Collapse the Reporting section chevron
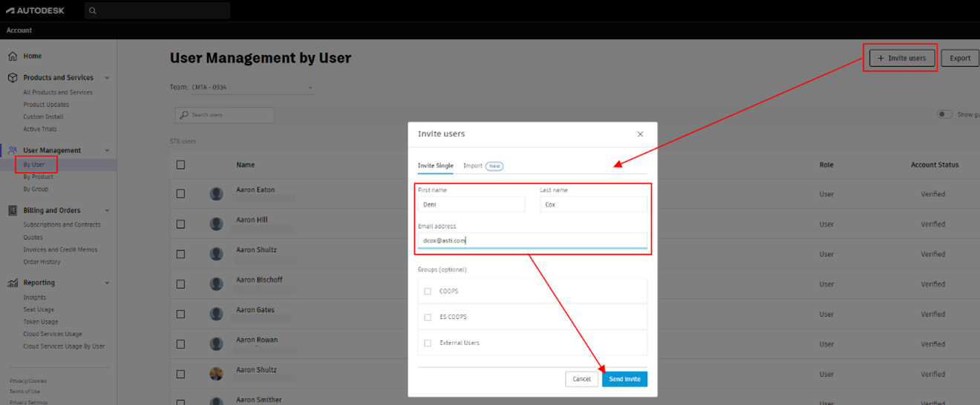 pyautogui.click(x=107, y=283)
